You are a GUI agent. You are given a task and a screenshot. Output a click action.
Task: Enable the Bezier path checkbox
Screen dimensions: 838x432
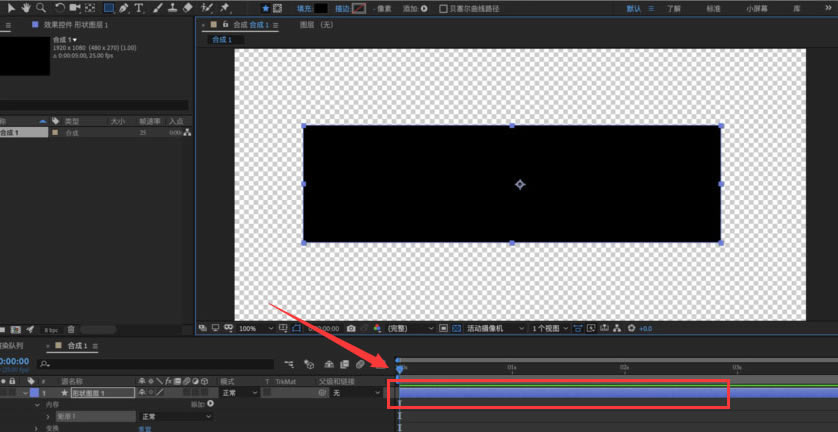(x=443, y=9)
